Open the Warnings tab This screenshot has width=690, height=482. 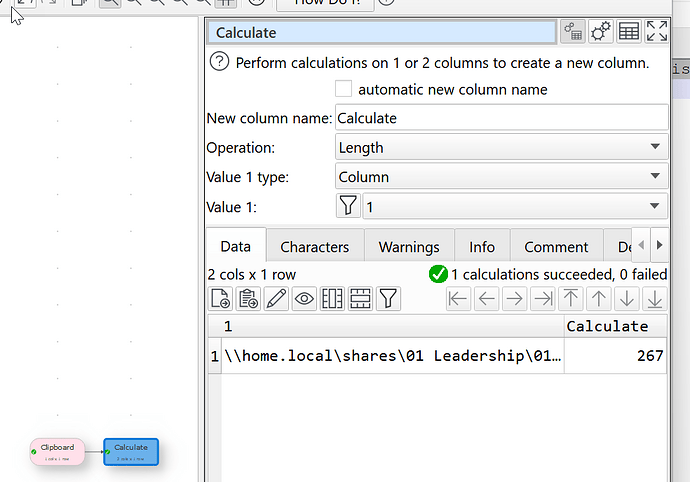408,247
